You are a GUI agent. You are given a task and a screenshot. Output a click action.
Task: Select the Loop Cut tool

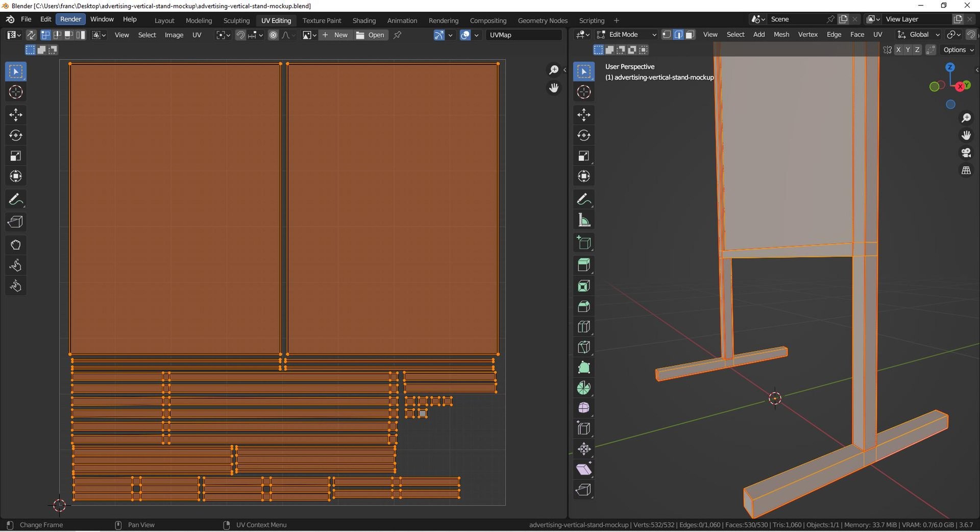[x=584, y=327]
